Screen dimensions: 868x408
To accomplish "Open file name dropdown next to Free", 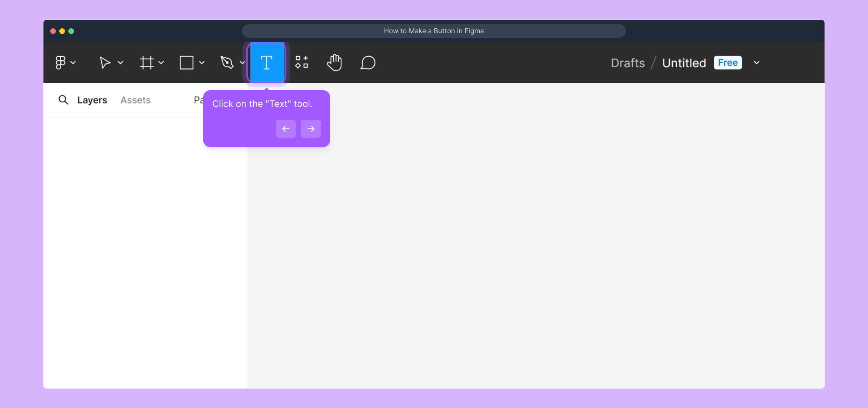I will click(x=757, y=63).
